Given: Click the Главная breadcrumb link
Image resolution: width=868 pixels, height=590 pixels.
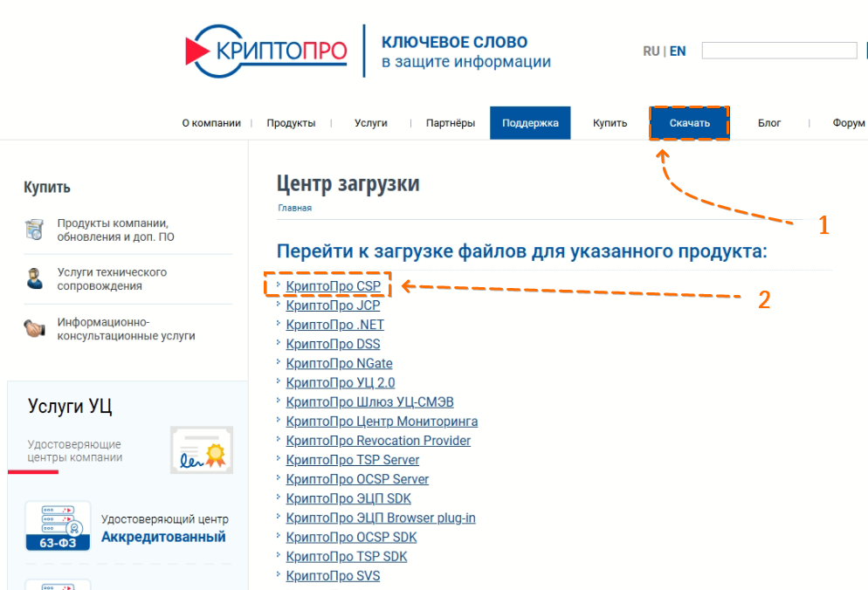Looking at the screenshot, I should [x=294, y=208].
